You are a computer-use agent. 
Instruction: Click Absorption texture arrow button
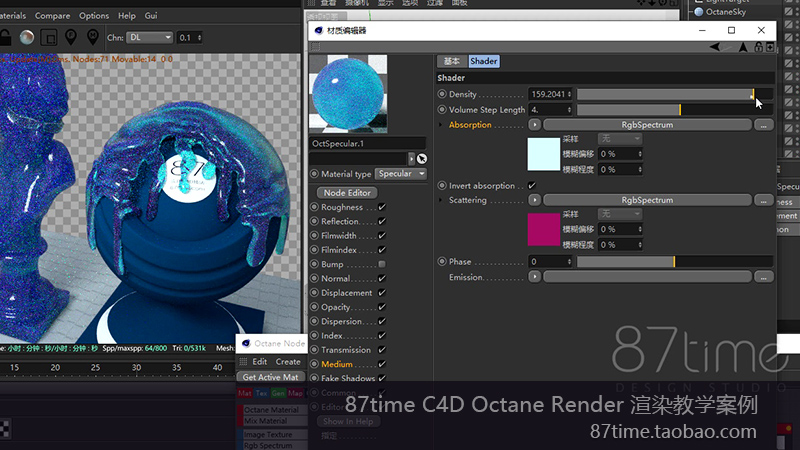pyautogui.click(x=534, y=125)
